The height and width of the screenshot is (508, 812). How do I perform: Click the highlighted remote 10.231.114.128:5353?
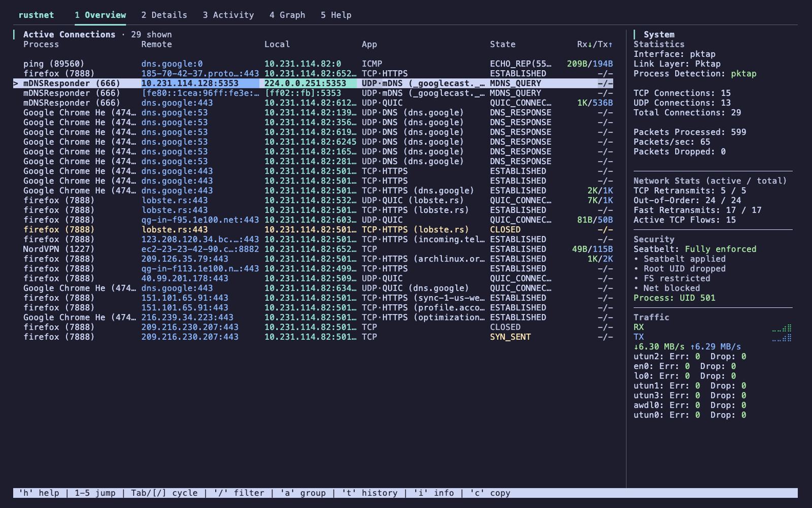200,83
